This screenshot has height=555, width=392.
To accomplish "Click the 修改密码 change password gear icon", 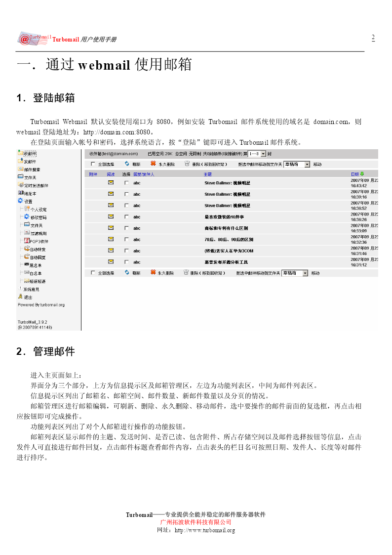I will point(27,216).
